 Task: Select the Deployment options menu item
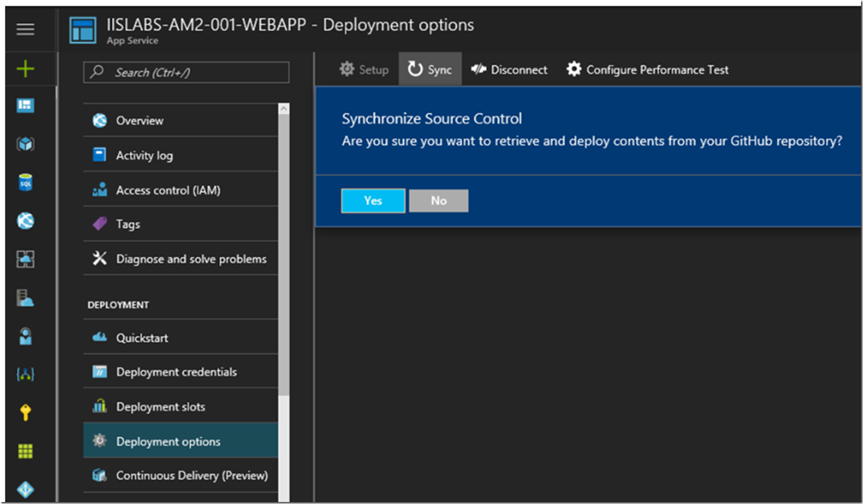[180, 441]
